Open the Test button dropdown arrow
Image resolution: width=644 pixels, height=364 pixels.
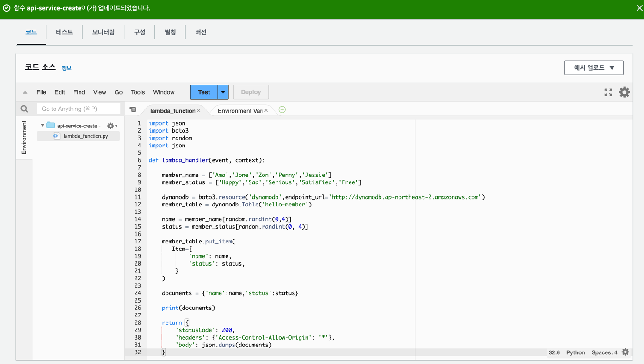(x=223, y=92)
